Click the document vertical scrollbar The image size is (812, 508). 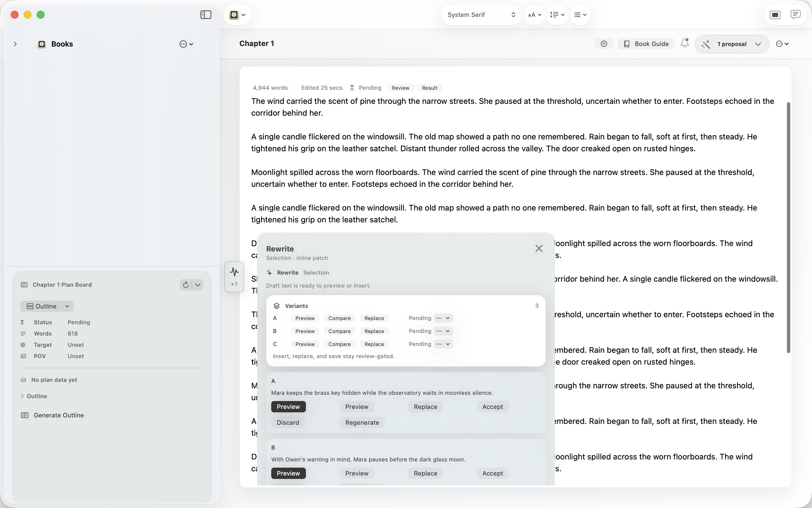point(788,227)
